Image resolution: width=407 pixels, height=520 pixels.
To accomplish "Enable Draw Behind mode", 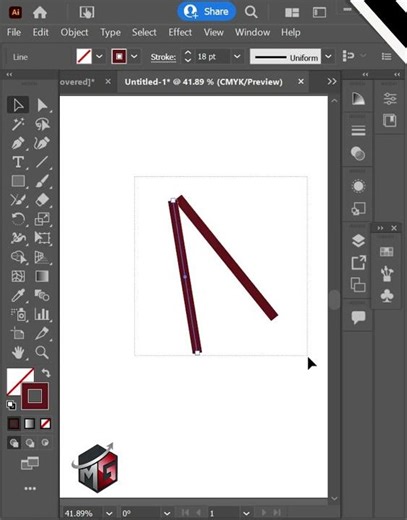I will coord(30,443).
